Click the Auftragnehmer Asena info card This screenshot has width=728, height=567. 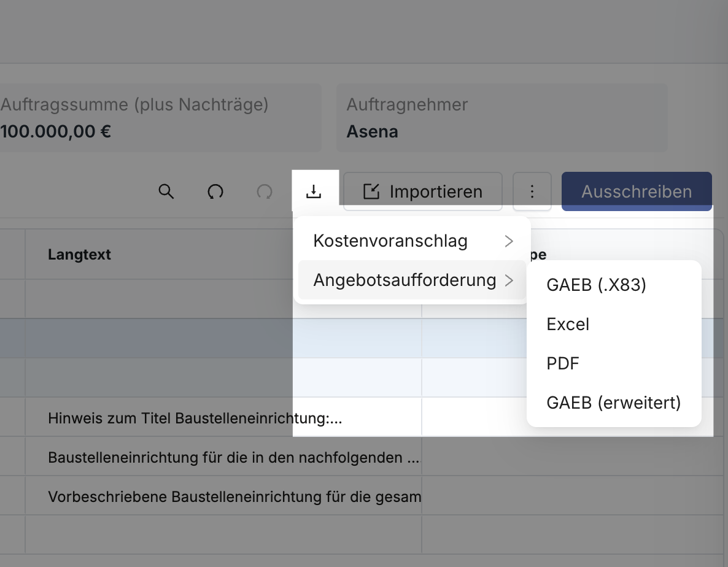501,118
